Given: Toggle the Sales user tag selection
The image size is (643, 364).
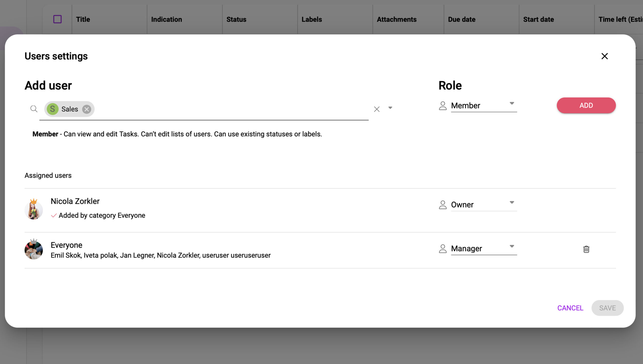Looking at the screenshot, I should 87,109.
